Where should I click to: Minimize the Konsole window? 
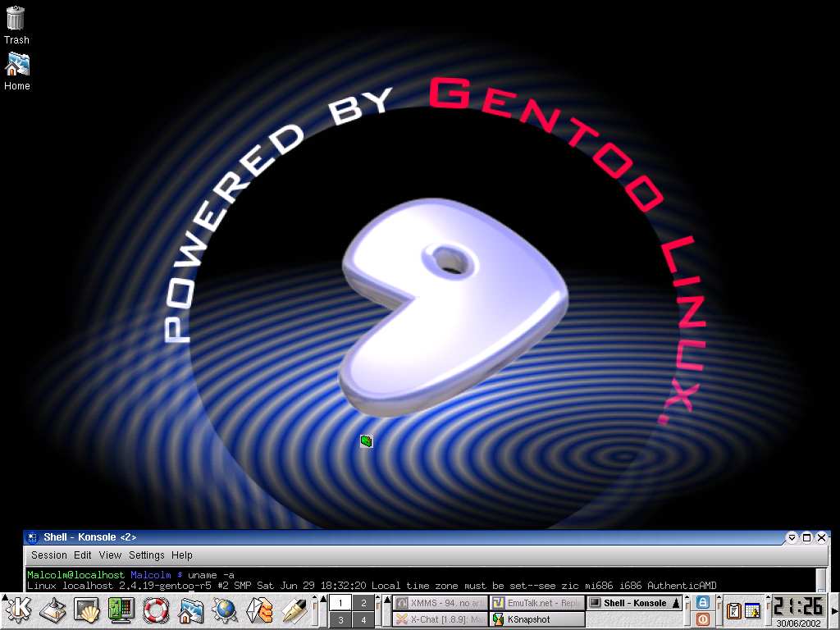[792, 537]
